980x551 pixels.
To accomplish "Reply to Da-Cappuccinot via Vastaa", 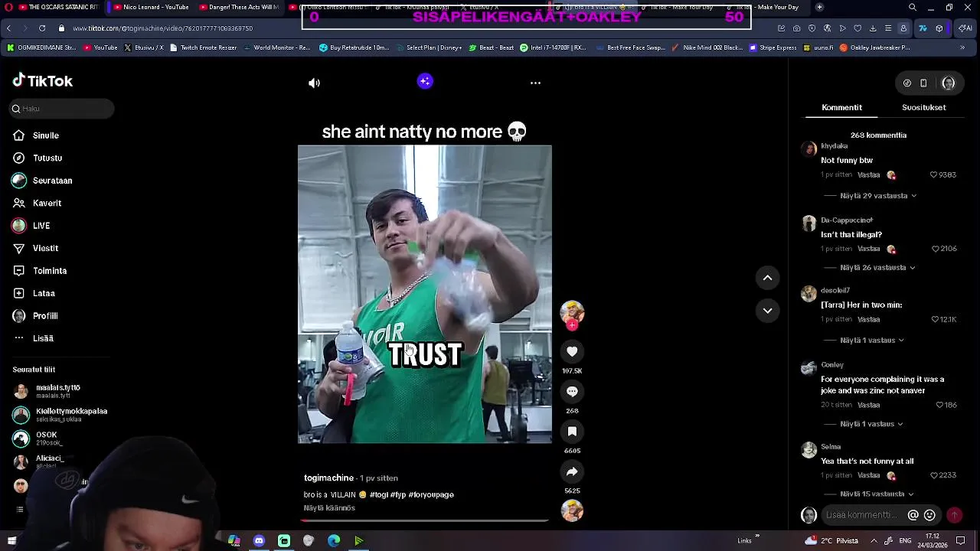I will pos(868,249).
